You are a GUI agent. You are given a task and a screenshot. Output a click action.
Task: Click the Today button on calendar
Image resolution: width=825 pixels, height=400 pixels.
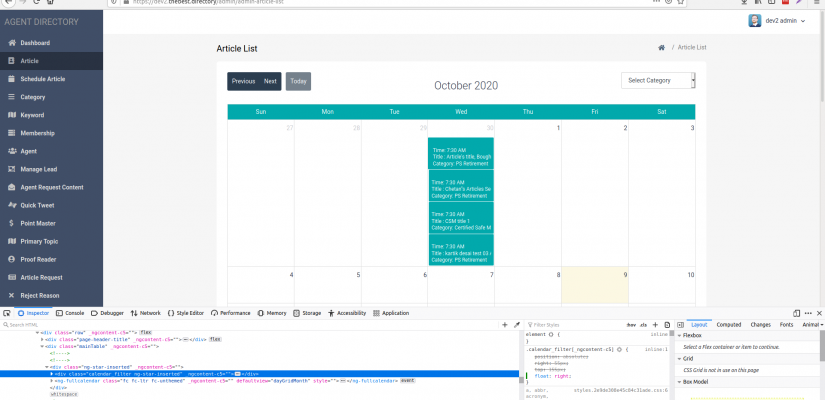coord(298,81)
